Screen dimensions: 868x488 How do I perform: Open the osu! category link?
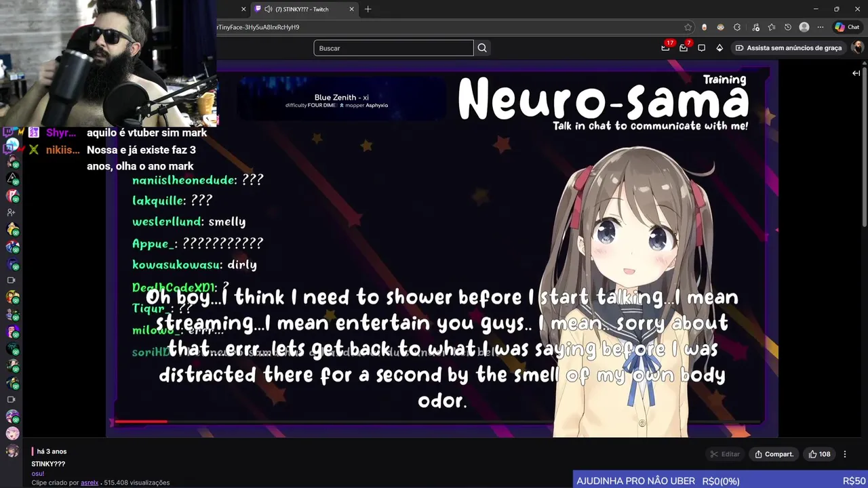[x=37, y=474]
